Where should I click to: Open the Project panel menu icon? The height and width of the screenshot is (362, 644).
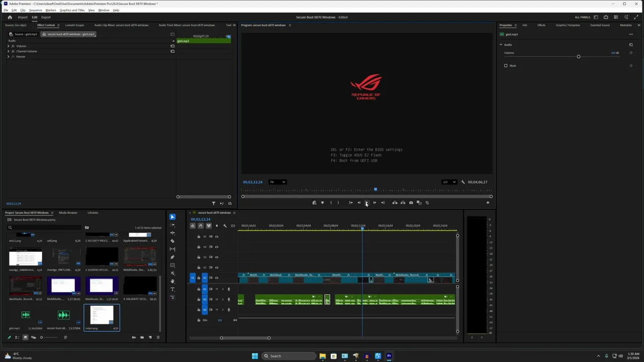tap(52, 213)
